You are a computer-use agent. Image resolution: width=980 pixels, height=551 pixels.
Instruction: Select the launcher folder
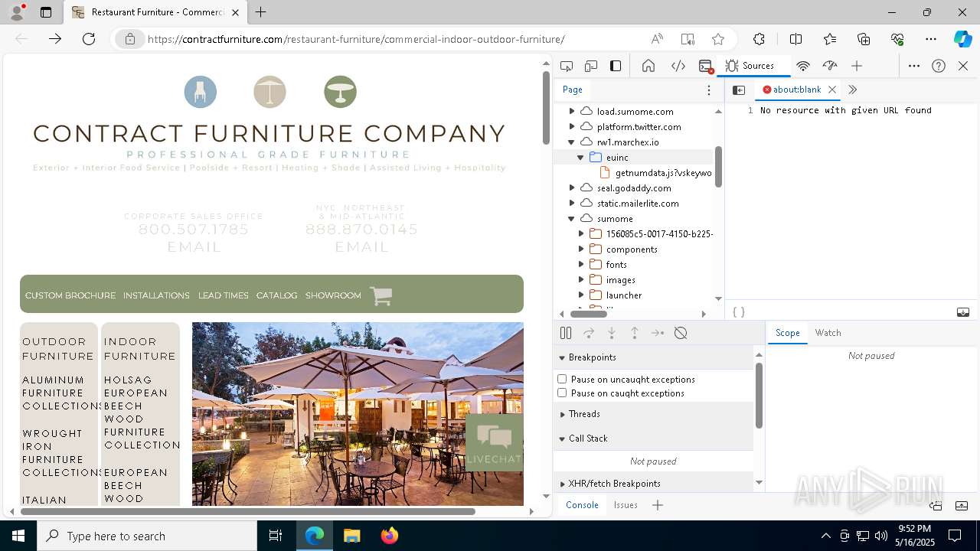click(623, 295)
